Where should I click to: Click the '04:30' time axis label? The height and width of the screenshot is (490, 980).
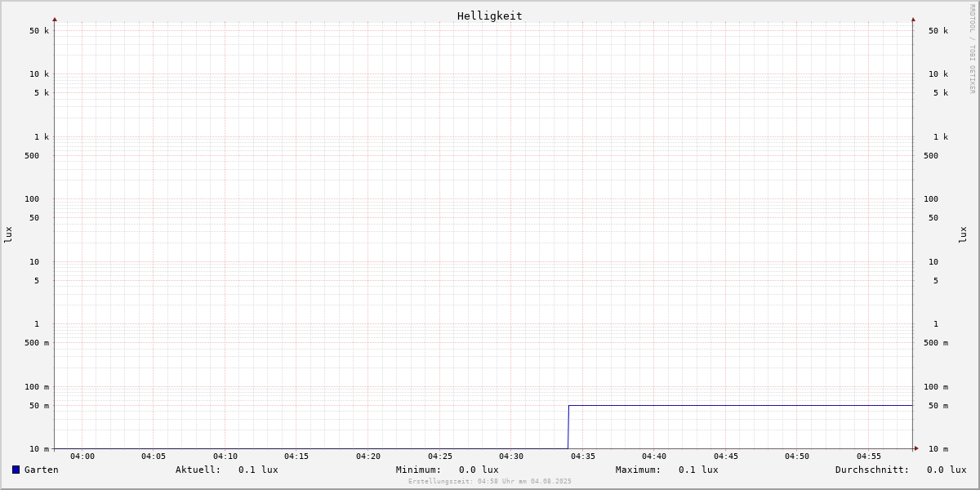pyautogui.click(x=511, y=457)
